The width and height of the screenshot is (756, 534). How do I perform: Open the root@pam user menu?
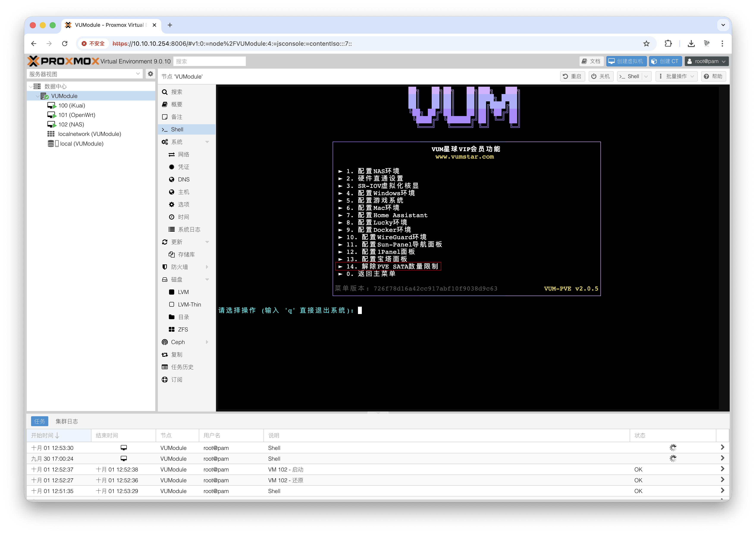[706, 61]
